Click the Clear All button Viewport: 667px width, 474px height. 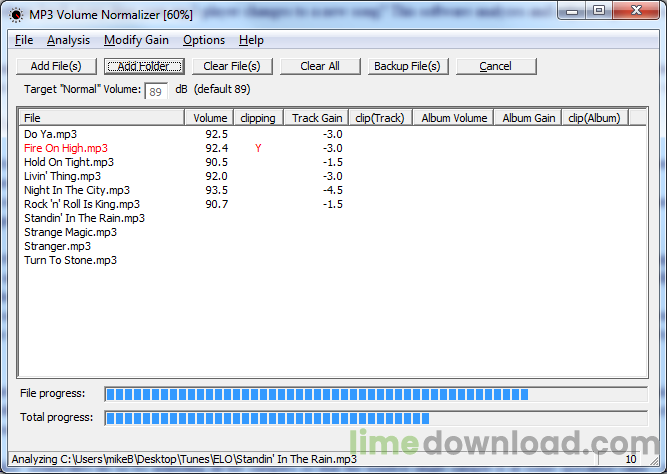[x=320, y=66]
